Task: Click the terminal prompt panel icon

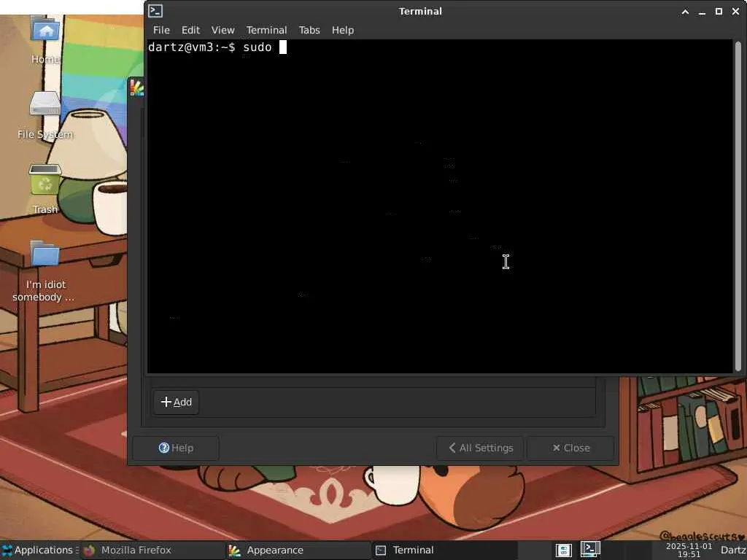Action: click(x=589, y=549)
